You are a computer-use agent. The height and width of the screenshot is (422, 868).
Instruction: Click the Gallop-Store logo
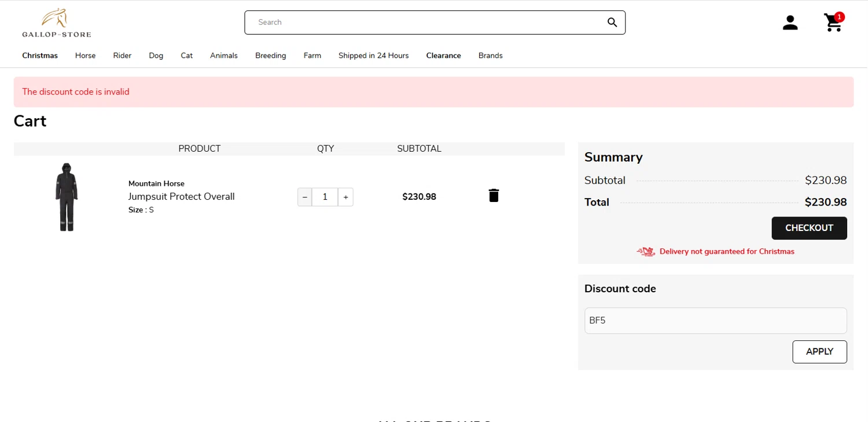coord(57,23)
